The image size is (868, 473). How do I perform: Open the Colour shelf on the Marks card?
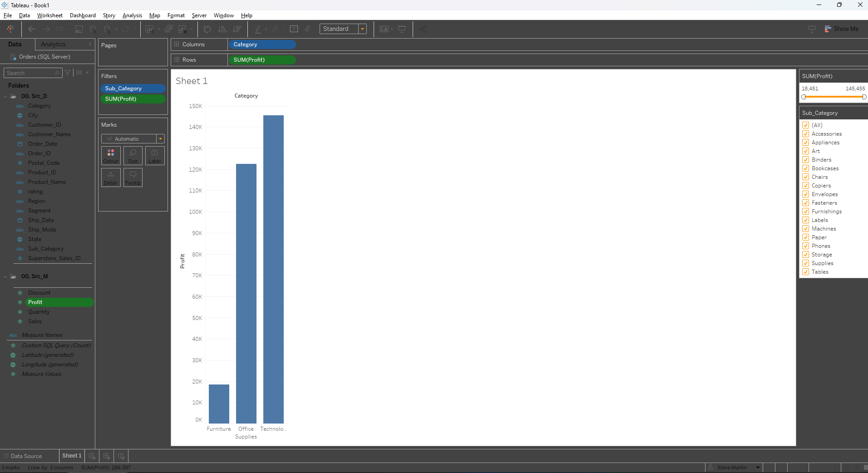[111, 155]
